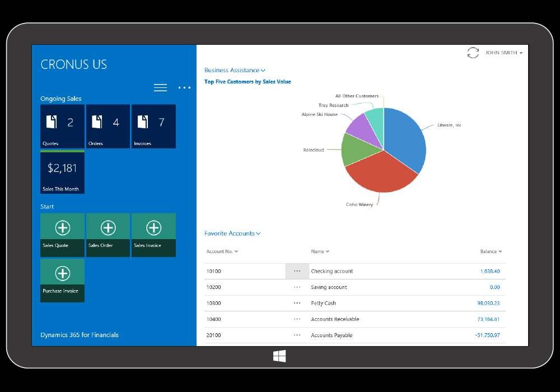560x392 pixels.
Task: Click the balance 98,030.23 link
Action: (x=488, y=303)
